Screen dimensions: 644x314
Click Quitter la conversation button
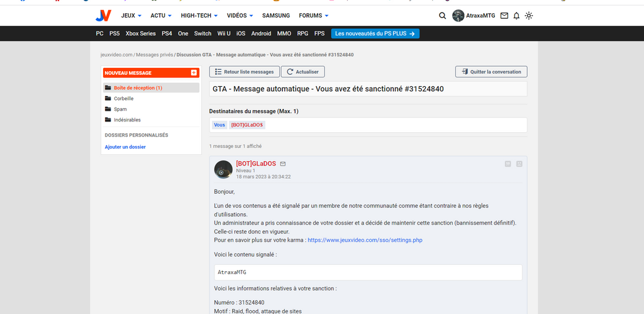pos(491,72)
